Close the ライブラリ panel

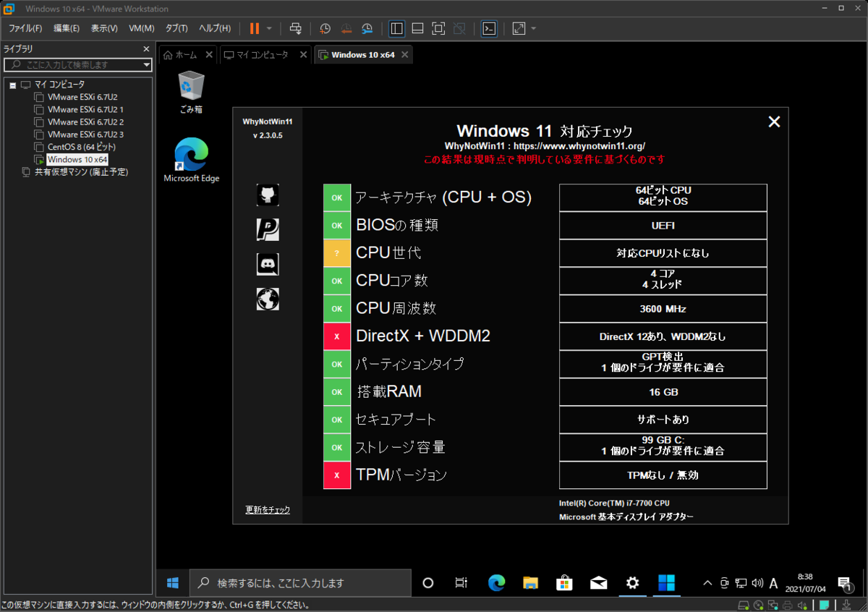point(146,49)
